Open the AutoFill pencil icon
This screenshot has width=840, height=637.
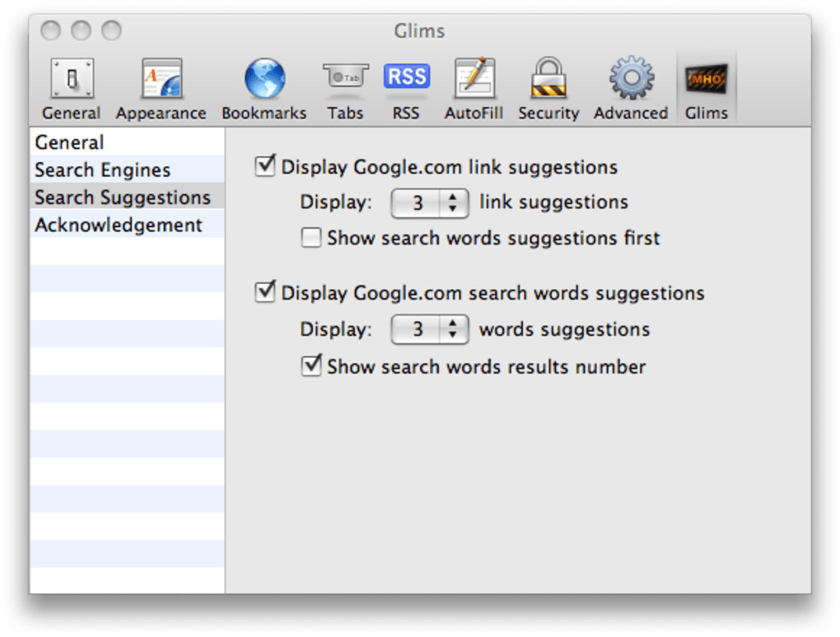(474, 81)
